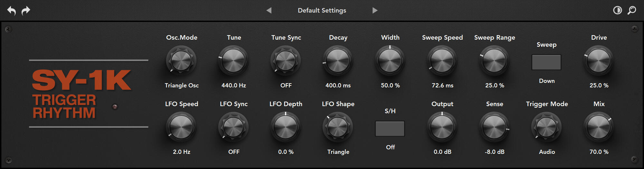
Task: Change the LFO Shape selector knob
Action: tap(338, 127)
